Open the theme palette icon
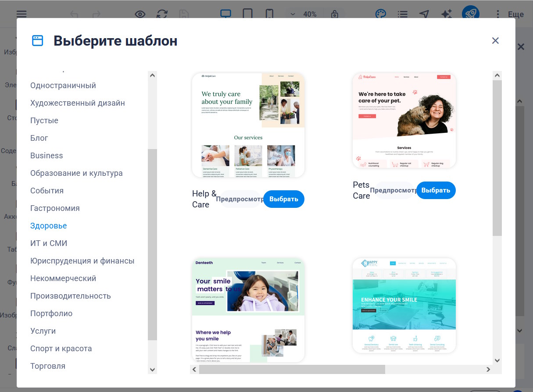533x392 pixels. click(x=380, y=14)
